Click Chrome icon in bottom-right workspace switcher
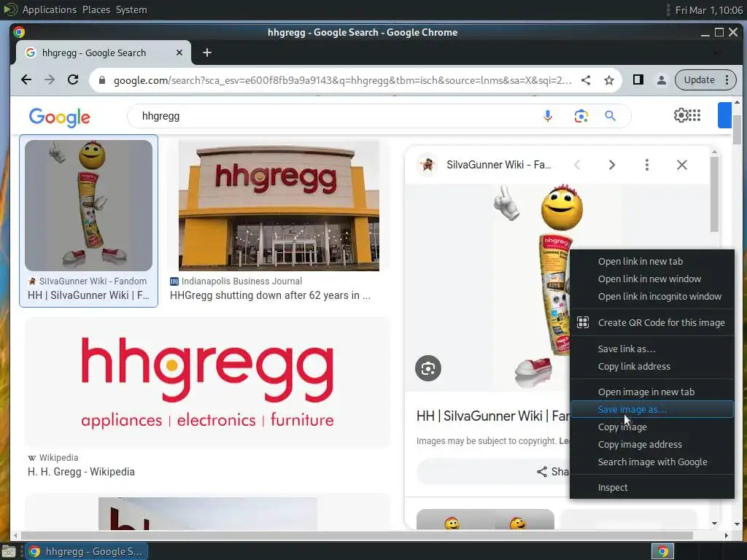The width and height of the screenshot is (747, 560). 662,551
